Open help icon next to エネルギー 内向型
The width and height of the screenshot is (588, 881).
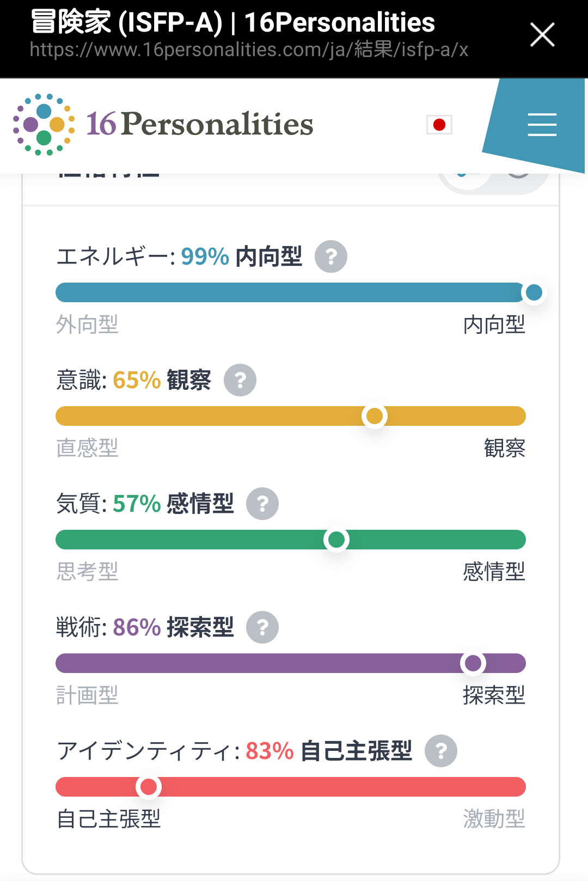click(x=331, y=256)
